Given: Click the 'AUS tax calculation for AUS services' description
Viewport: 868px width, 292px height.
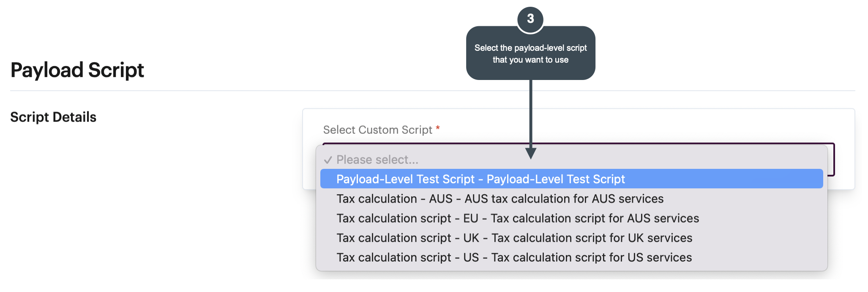Looking at the screenshot, I should (564, 199).
